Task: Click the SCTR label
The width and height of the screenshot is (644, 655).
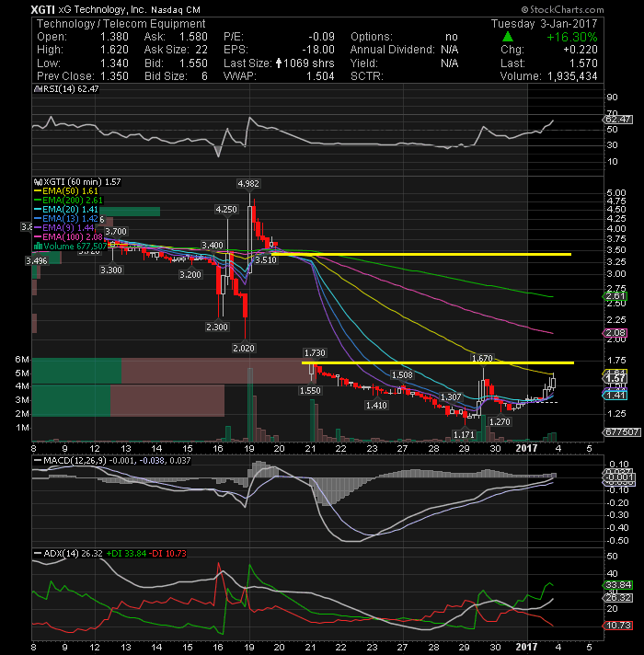Action: pos(367,76)
